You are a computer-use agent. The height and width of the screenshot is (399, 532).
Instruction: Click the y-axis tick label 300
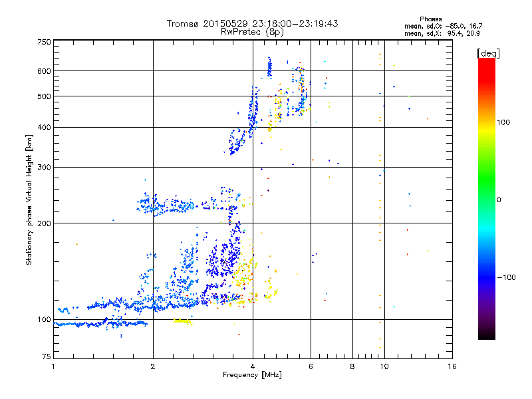[x=44, y=167]
